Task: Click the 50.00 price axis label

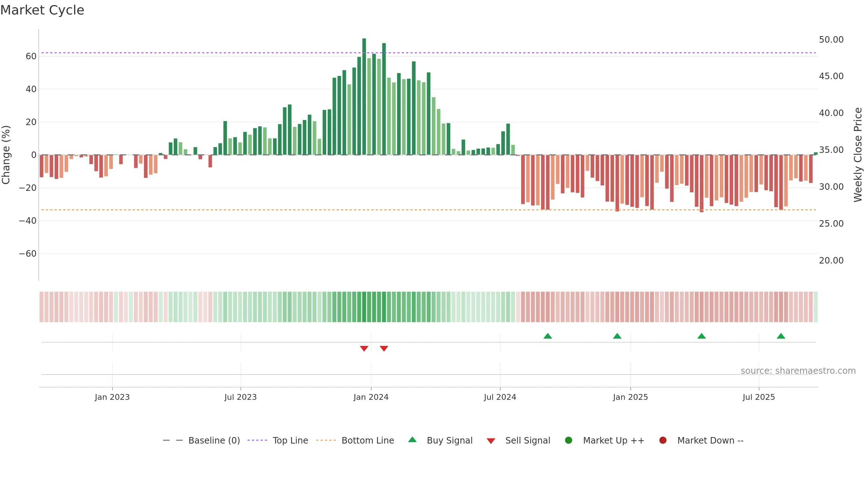Action: click(x=831, y=39)
